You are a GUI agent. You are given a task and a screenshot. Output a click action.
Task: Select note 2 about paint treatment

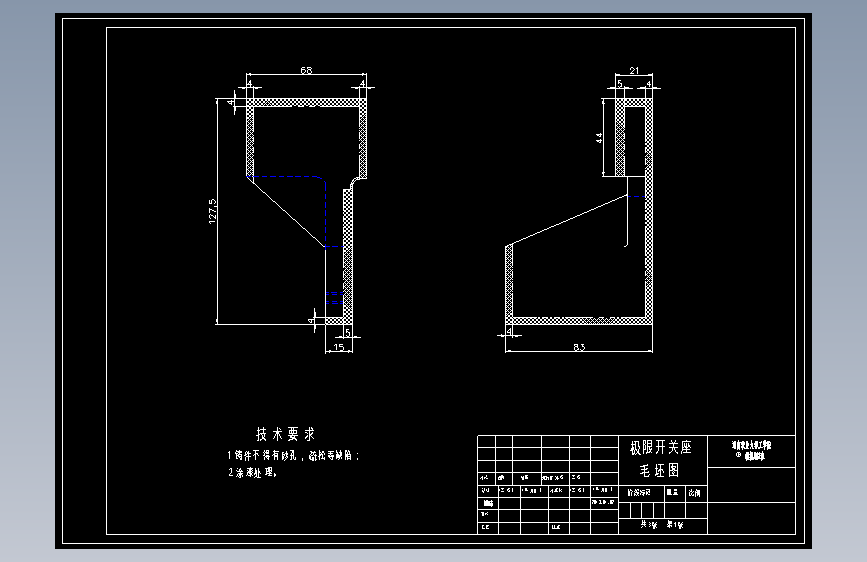tap(252, 472)
